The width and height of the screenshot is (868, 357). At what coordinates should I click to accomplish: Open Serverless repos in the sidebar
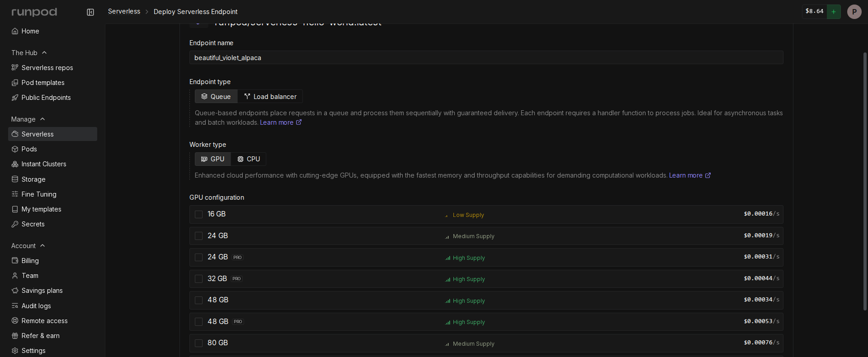click(x=47, y=68)
